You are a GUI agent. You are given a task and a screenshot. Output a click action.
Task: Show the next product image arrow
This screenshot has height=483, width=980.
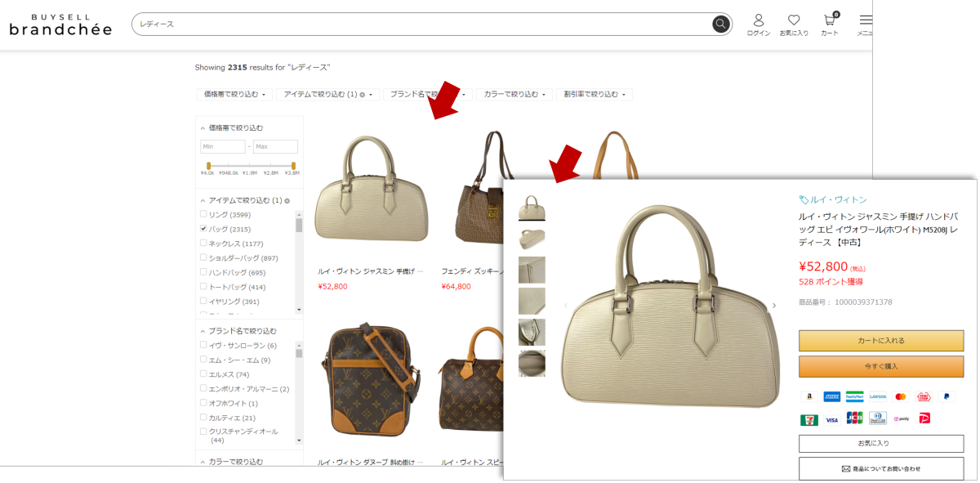[x=774, y=306]
